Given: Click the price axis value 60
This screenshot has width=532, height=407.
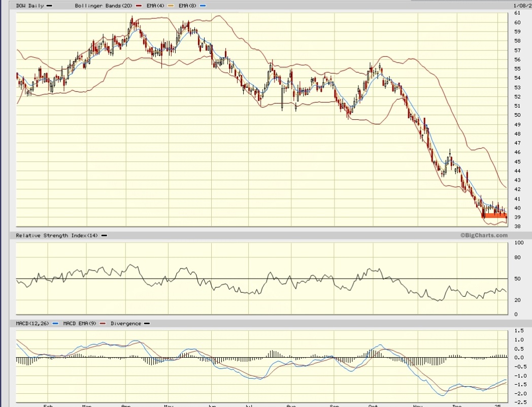Looking at the screenshot, I should (517, 23).
